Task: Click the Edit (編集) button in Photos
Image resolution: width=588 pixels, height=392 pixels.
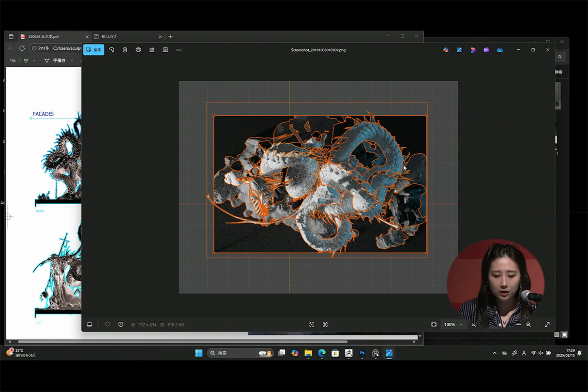Action: tap(93, 50)
